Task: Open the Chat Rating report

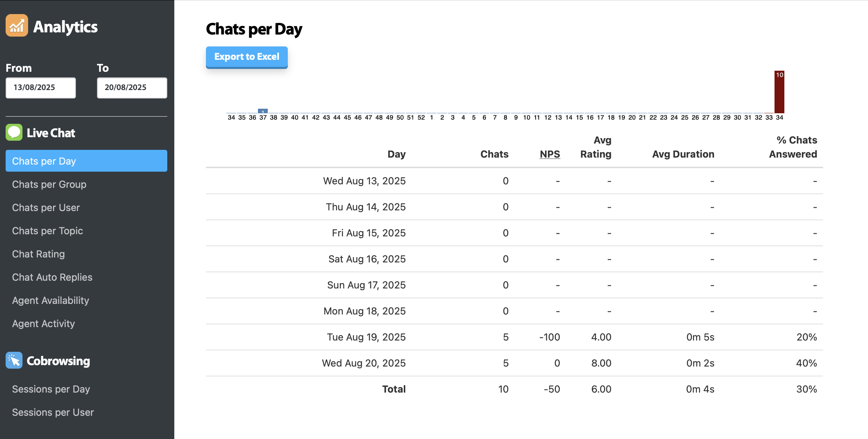Action: pos(38,254)
